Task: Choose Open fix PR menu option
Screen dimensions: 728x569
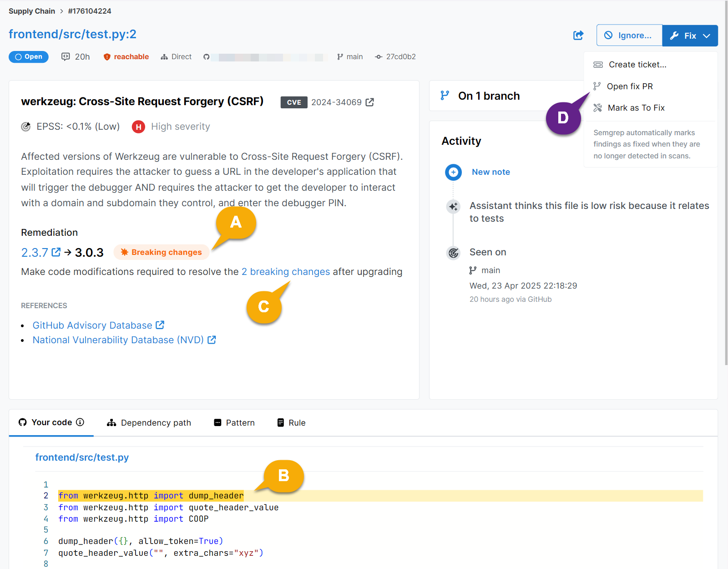Action: (x=629, y=86)
